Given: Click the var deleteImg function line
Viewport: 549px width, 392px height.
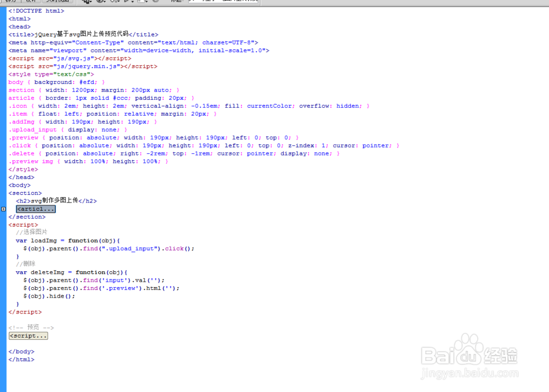Looking at the screenshot, I should (x=72, y=272).
